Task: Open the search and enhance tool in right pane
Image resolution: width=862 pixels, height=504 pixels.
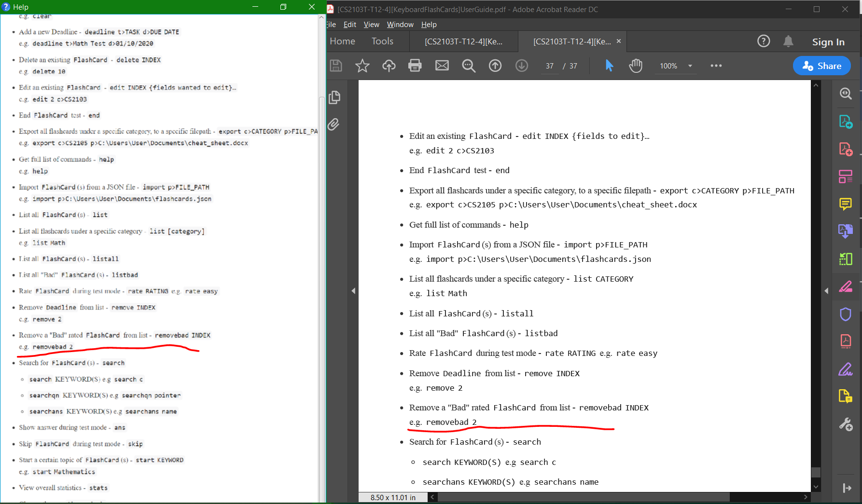Action: click(846, 94)
